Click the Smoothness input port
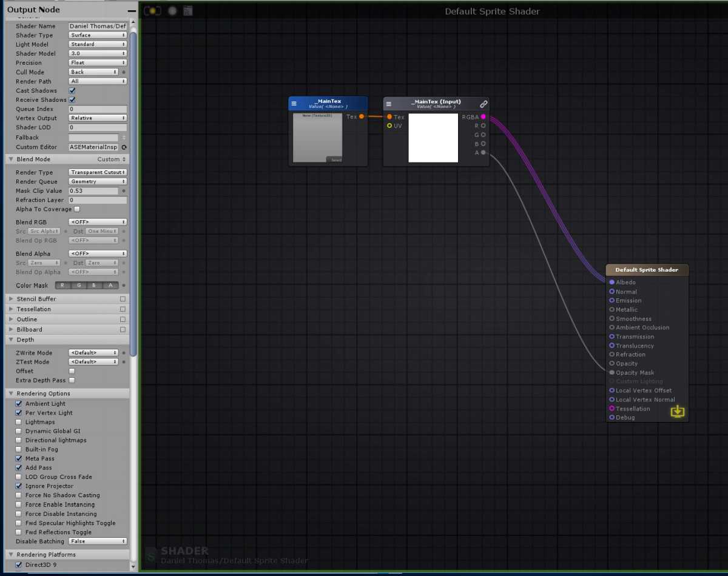The width and height of the screenshot is (728, 576). (x=612, y=318)
